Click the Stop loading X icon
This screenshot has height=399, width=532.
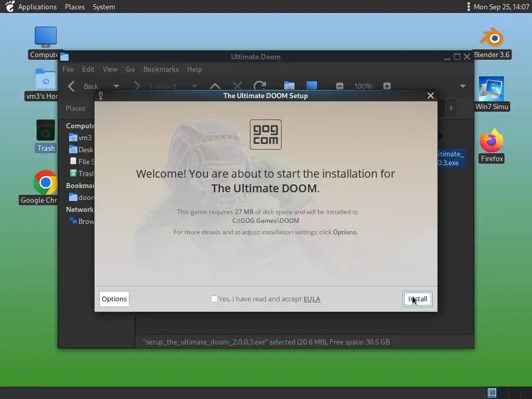[237, 86]
